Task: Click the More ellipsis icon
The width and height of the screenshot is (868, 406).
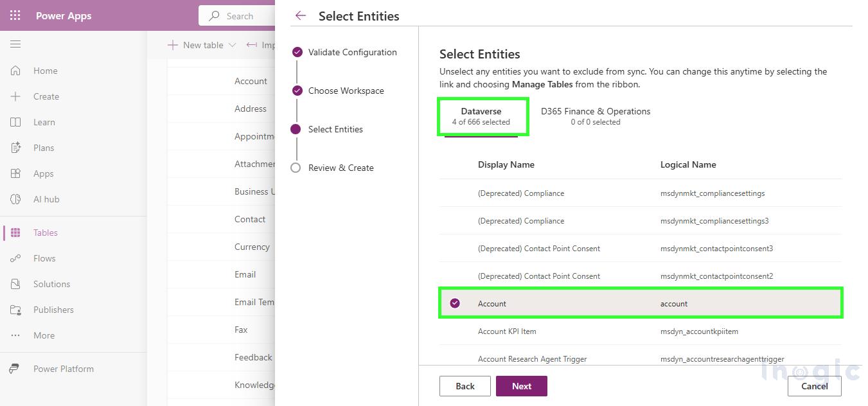Action: pyautogui.click(x=15, y=335)
